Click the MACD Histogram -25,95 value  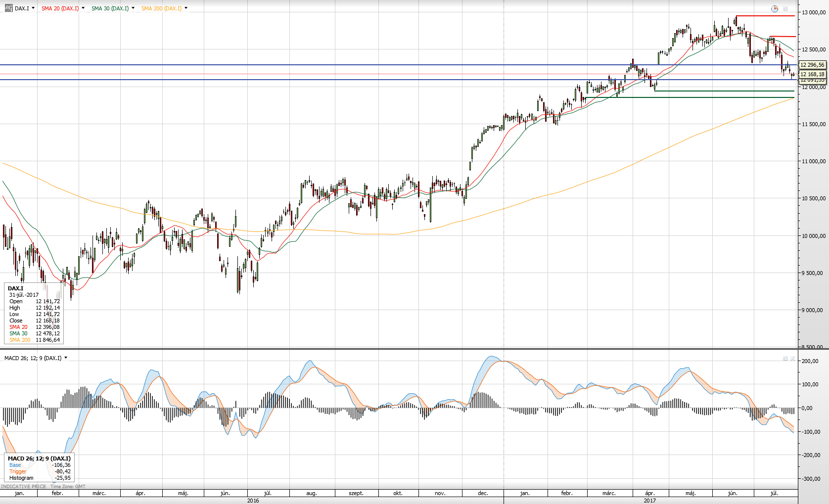pyautogui.click(x=62, y=478)
